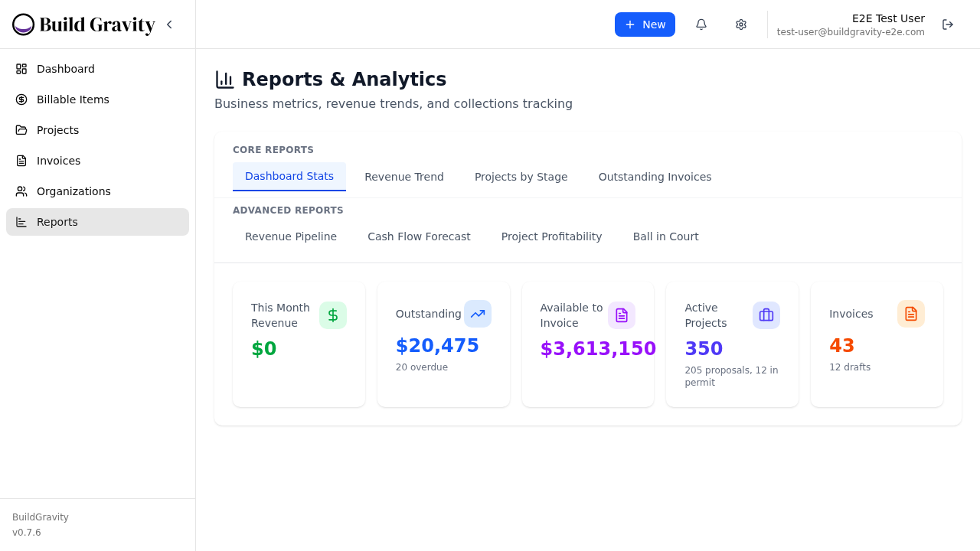Image resolution: width=980 pixels, height=551 pixels.
Task: Select the Ball in Court report
Action: point(665,236)
